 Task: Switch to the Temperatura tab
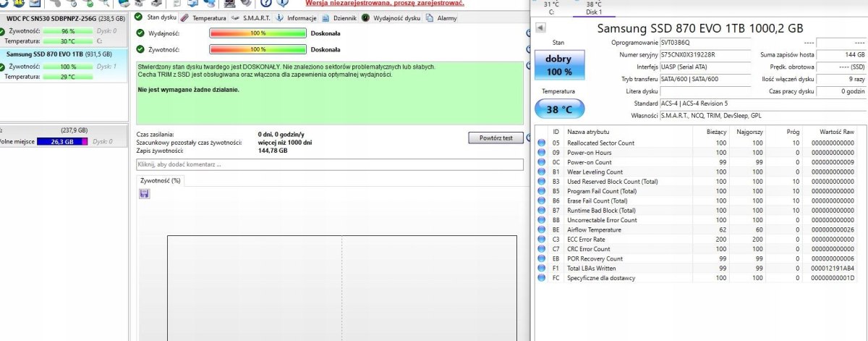point(204,17)
